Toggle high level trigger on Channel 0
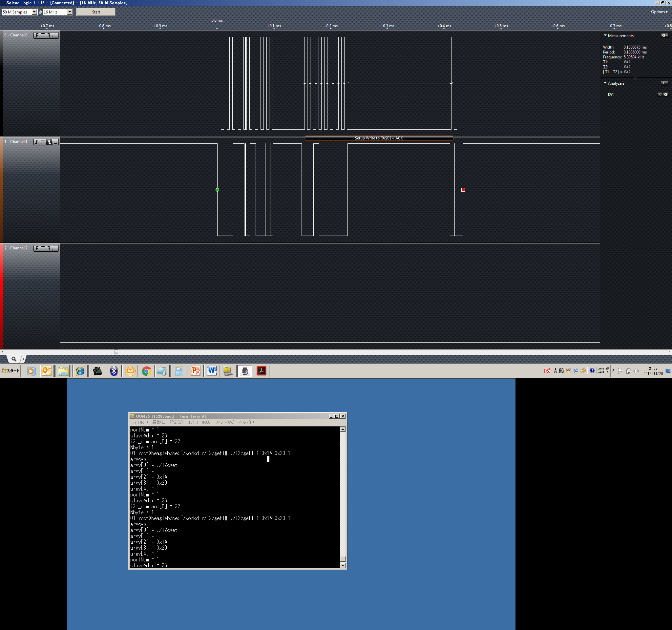This screenshot has width=672, height=630. (43, 35)
